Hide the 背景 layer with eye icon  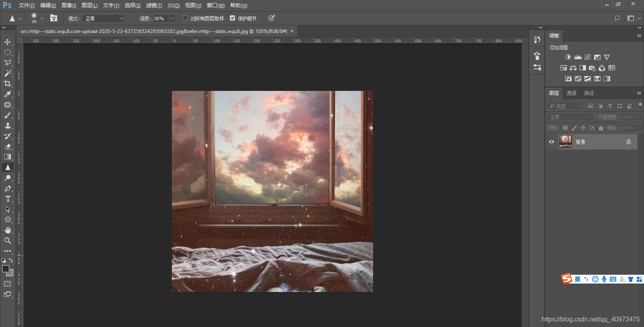click(x=552, y=142)
